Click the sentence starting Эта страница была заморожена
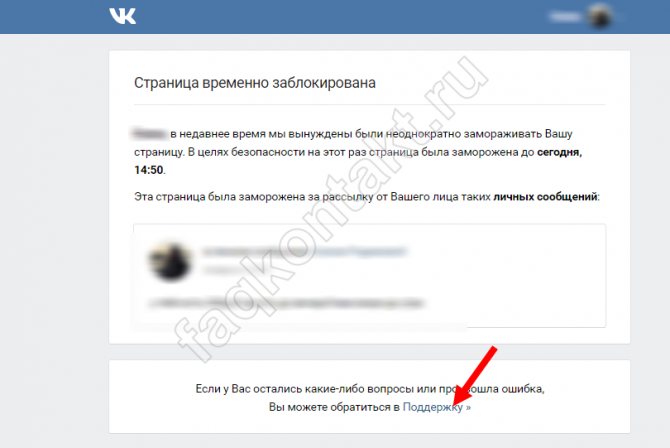 [367, 197]
